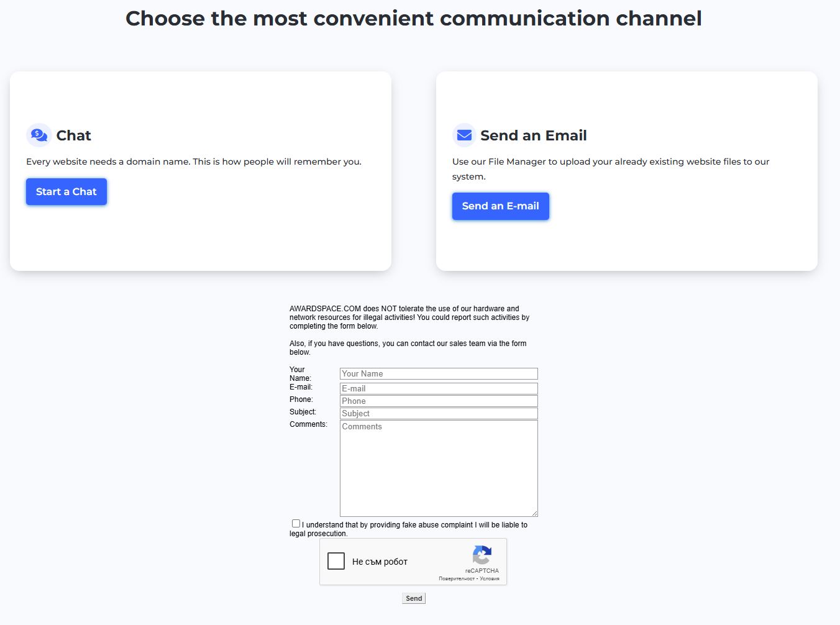Click the Subject input field

438,413
